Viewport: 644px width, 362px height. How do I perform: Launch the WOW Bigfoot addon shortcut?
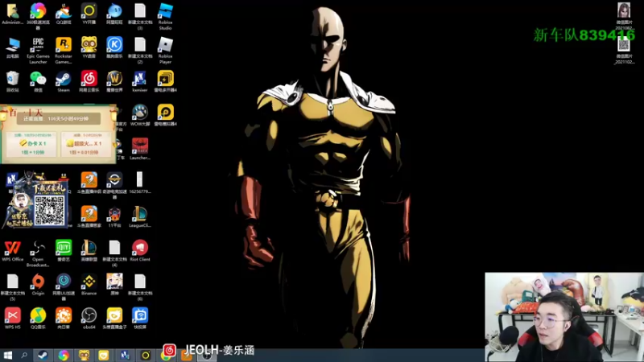[139, 115]
